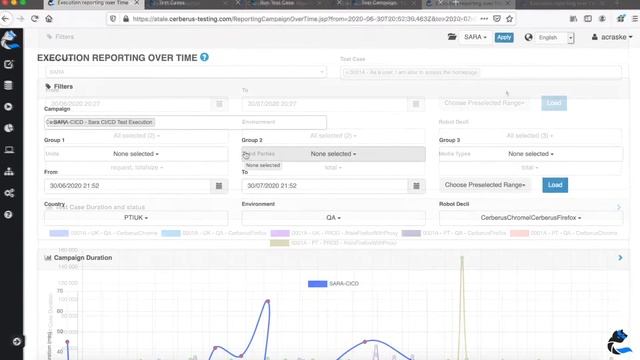Click the browser URL address bar
This screenshot has width=640, height=360.
(x=303, y=19)
